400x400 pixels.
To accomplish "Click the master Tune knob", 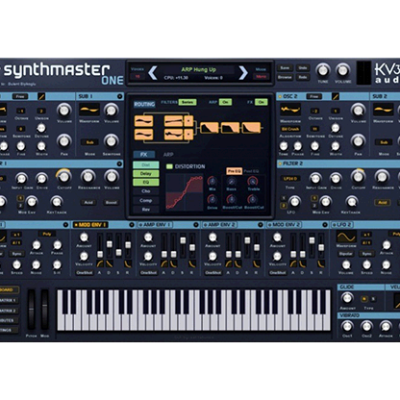I will (x=322, y=70).
